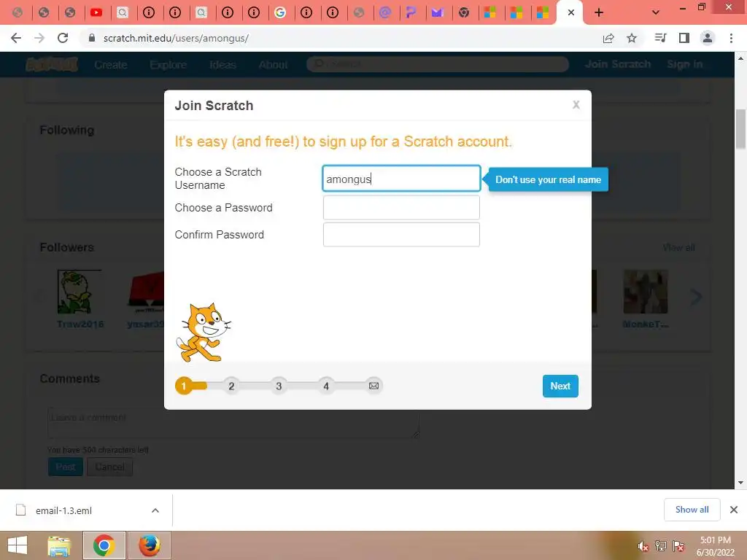Click the Scratch username field
The image size is (747, 560).
click(401, 179)
